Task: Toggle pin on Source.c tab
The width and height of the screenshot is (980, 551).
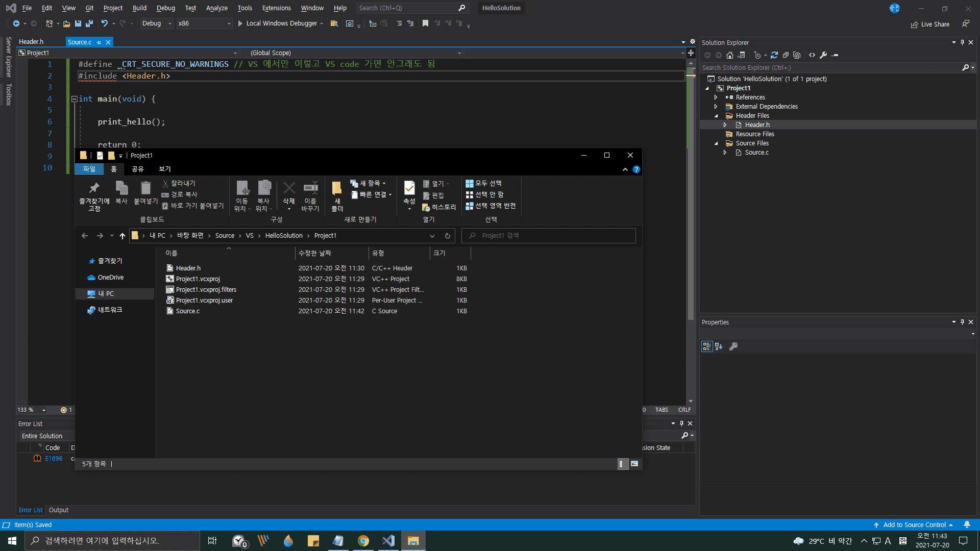Action: [x=99, y=42]
